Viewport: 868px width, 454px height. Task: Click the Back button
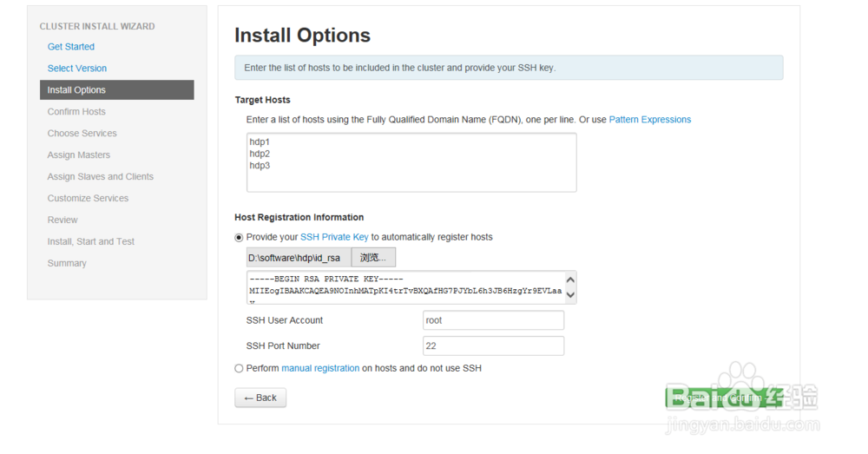tap(260, 398)
